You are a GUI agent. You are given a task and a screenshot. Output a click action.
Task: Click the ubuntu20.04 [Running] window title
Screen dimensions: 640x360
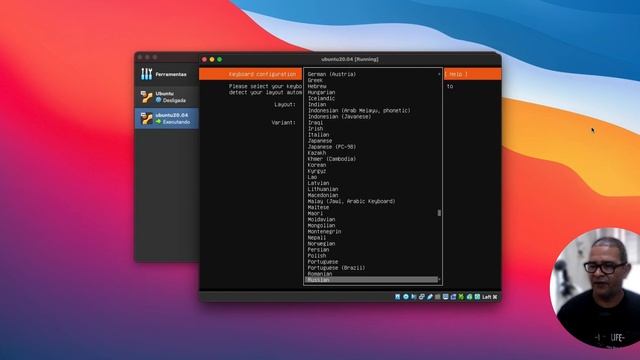tap(350, 59)
